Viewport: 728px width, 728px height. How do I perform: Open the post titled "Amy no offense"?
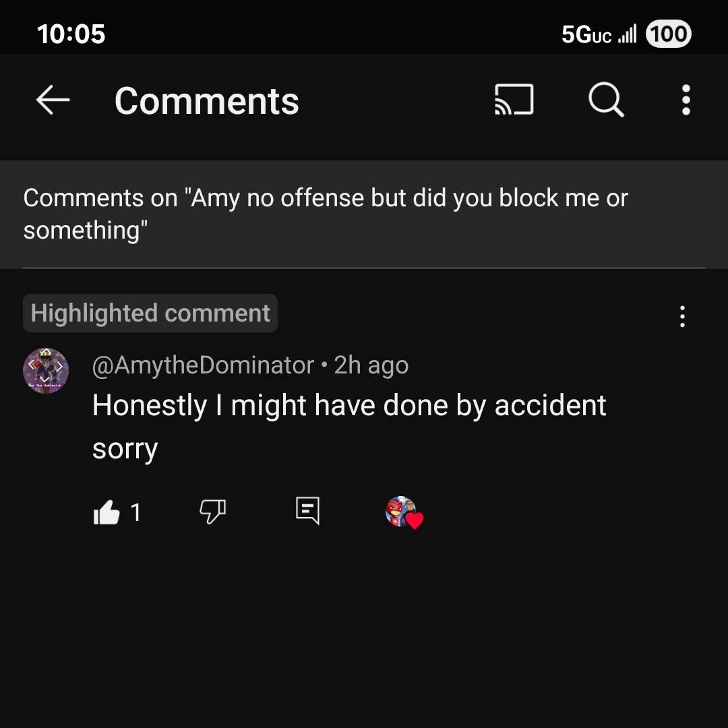coord(326,214)
